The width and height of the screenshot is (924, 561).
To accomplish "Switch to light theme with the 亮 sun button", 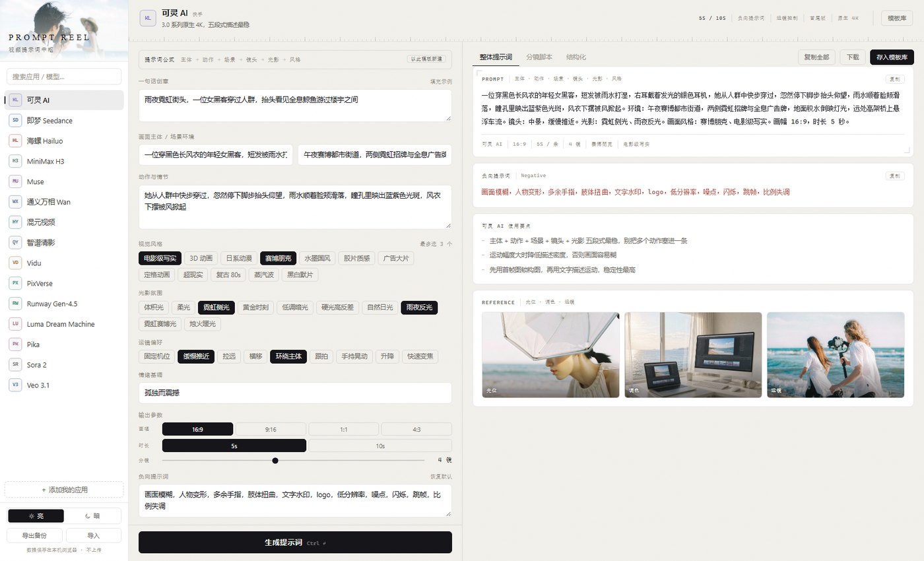I will pos(36,516).
